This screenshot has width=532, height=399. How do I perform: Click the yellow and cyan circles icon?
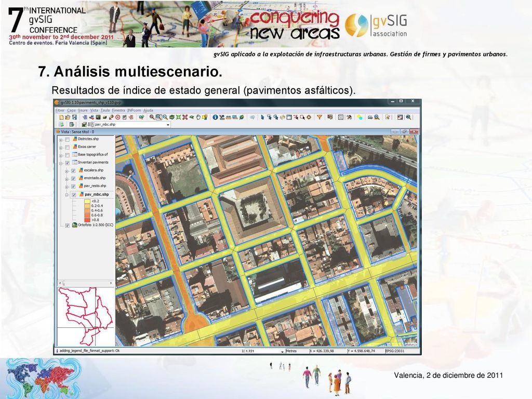(360, 117)
